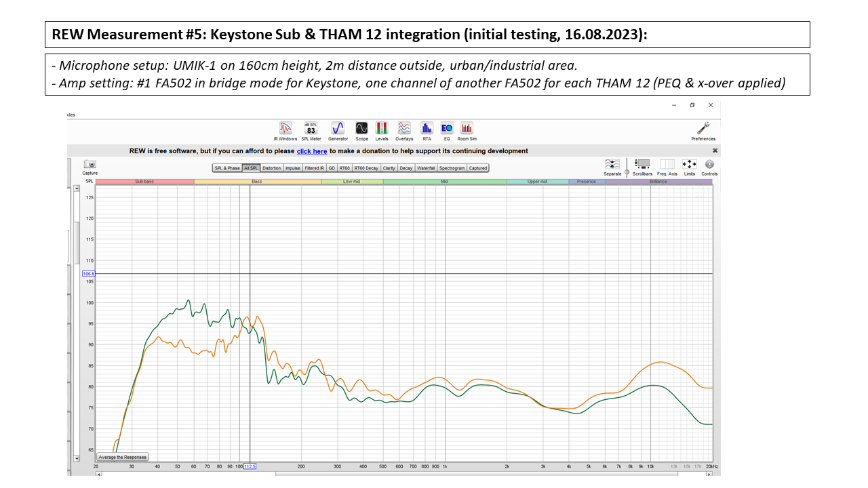Open the signal Generator
The image size is (868, 488).
pos(338,131)
